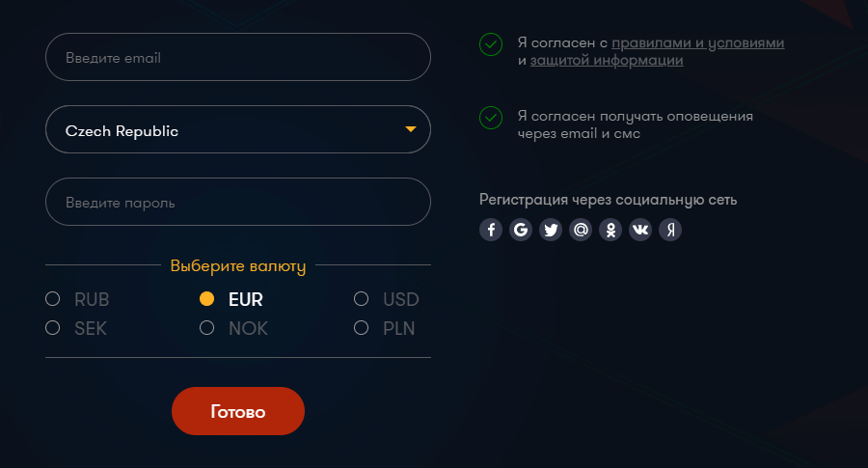This screenshot has height=468, width=868.
Task: Sign up with the Google icon
Action: pyautogui.click(x=521, y=230)
